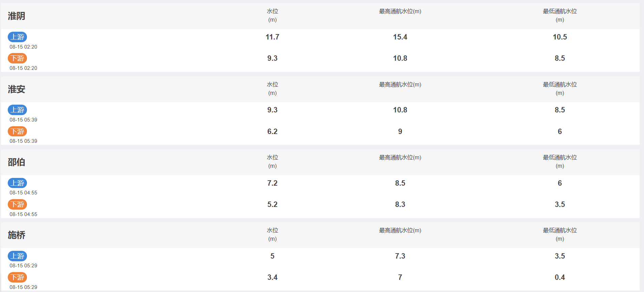Viewport: 644px width, 292px height.
Task: Click 淮阴 upstream max navigable level 15.4
Action: coord(400,37)
